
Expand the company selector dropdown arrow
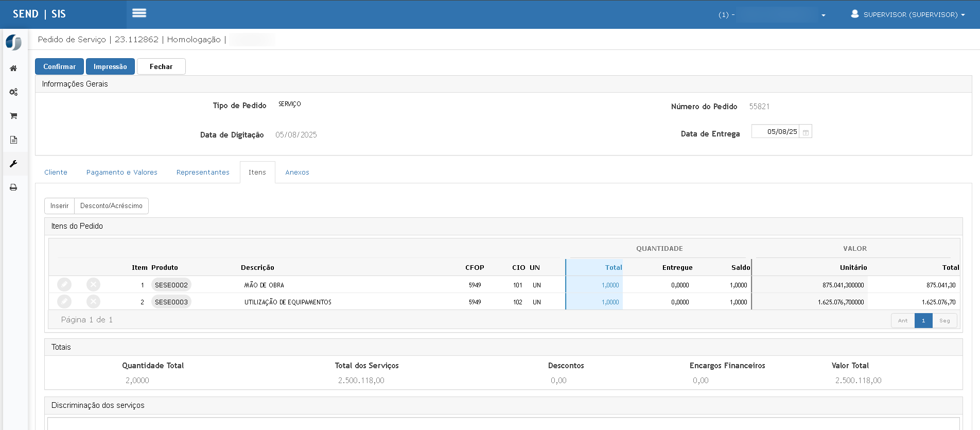click(824, 15)
